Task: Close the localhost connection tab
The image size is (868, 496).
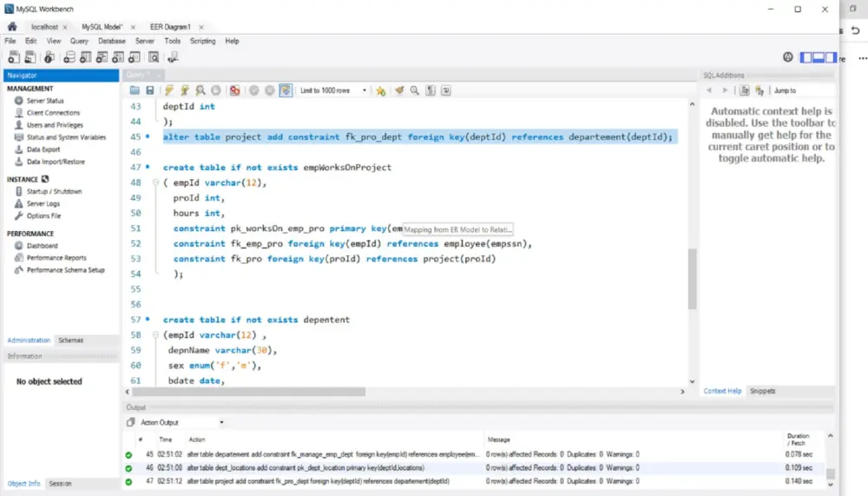Action: click(x=65, y=27)
